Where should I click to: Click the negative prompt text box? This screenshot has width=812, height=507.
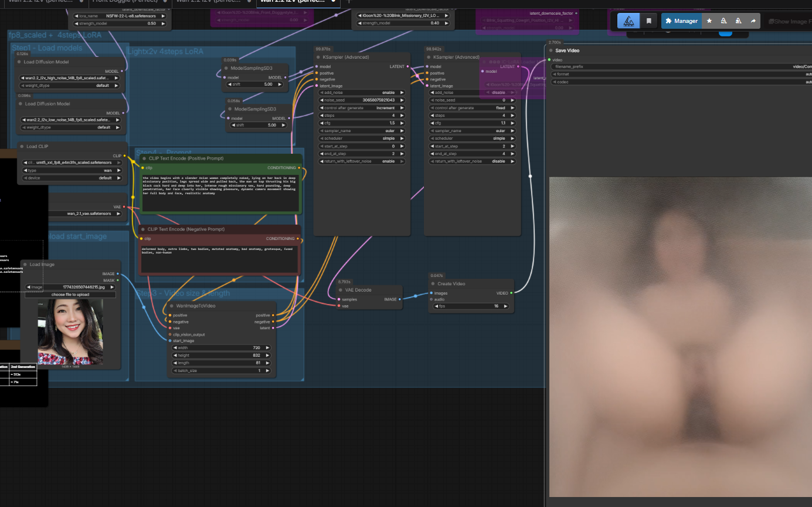click(220, 259)
